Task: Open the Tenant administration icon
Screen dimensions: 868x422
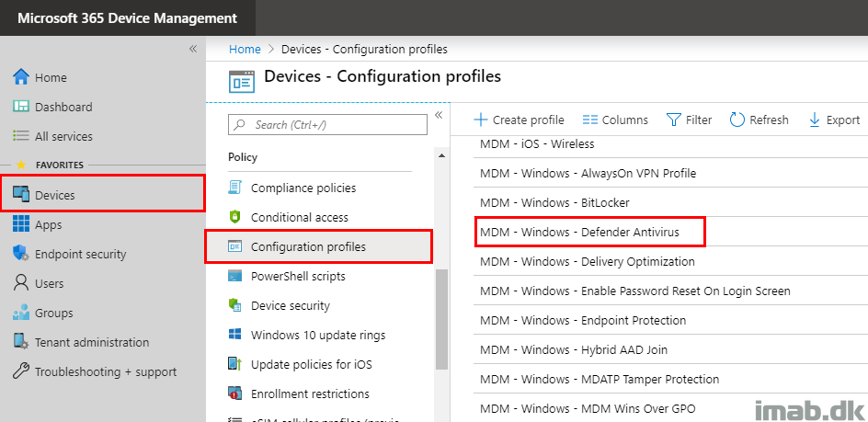Action: [20, 342]
